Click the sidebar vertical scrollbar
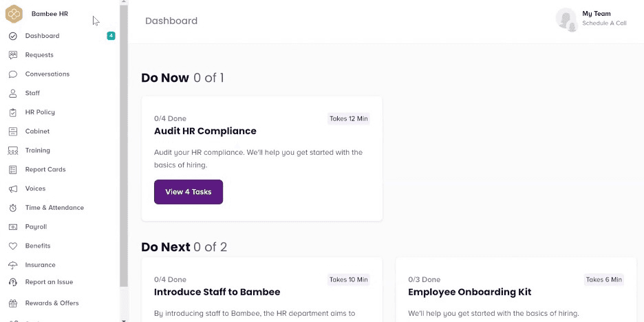Image resolution: width=644 pixels, height=322 pixels. click(x=124, y=138)
